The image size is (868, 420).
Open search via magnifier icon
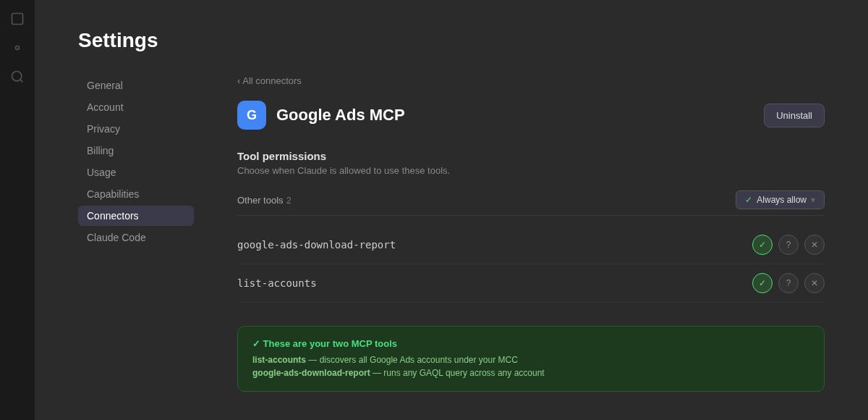17,77
